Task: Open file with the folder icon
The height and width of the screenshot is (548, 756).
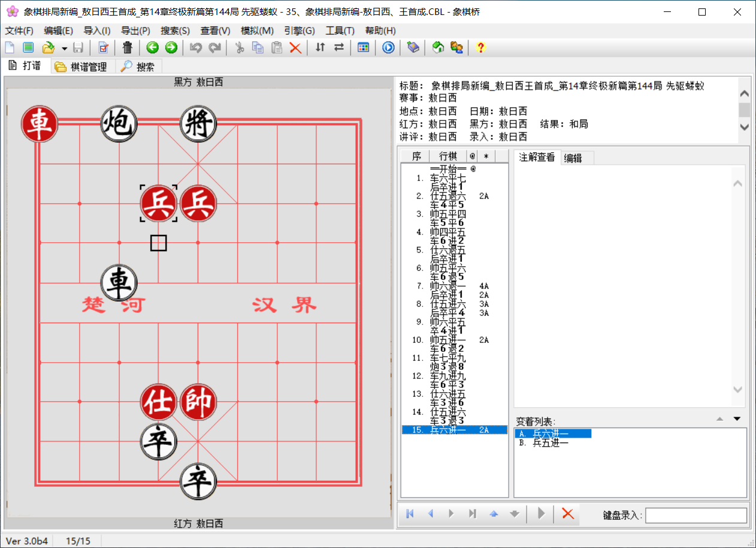Action: (x=49, y=48)
